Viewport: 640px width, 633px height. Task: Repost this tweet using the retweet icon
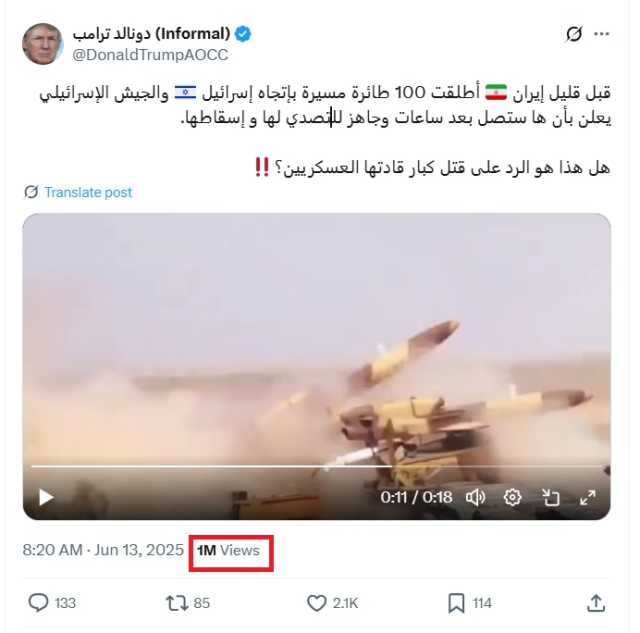176,603
